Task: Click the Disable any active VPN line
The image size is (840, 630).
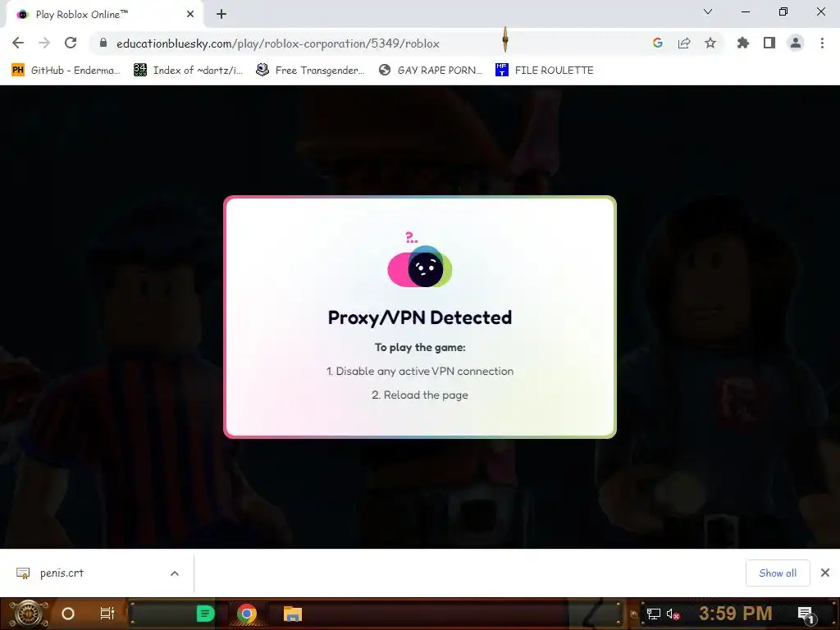Action: 420,372
